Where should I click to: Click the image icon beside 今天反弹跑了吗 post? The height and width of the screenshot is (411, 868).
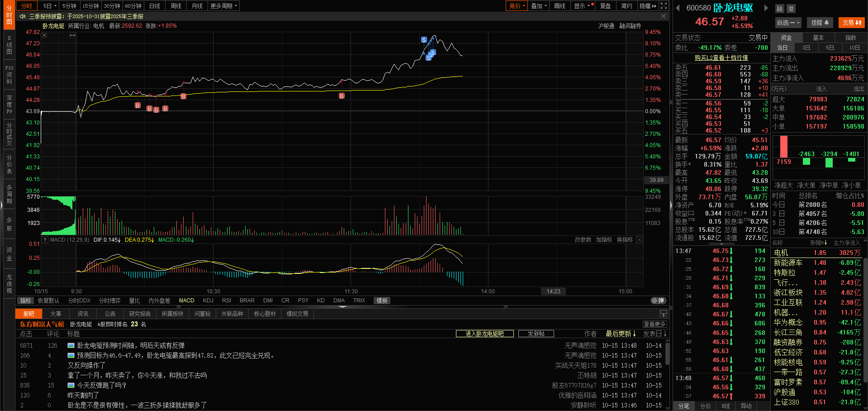click(x=71, y=385)
